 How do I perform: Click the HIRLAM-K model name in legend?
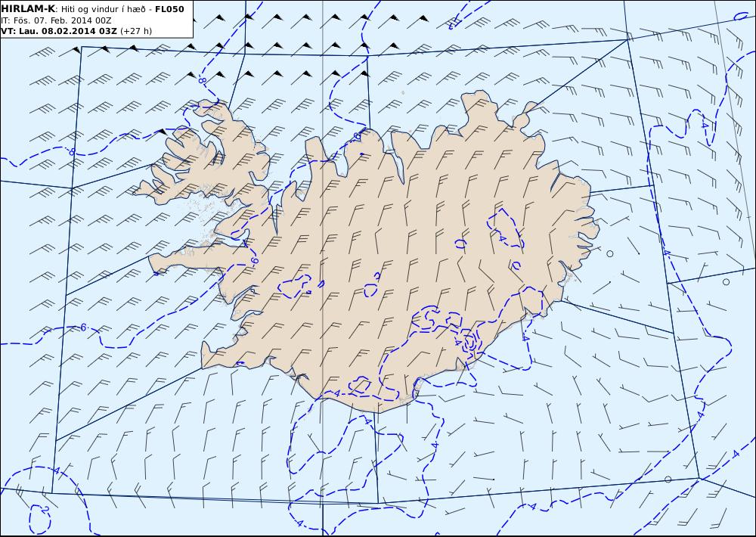click(x=28, y=9)
